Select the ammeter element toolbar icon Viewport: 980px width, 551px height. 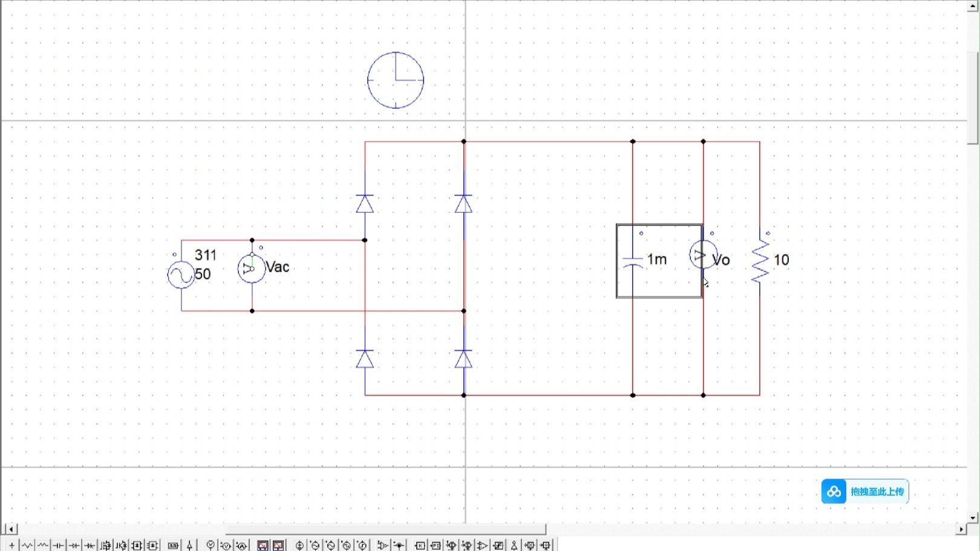(241, 545)
